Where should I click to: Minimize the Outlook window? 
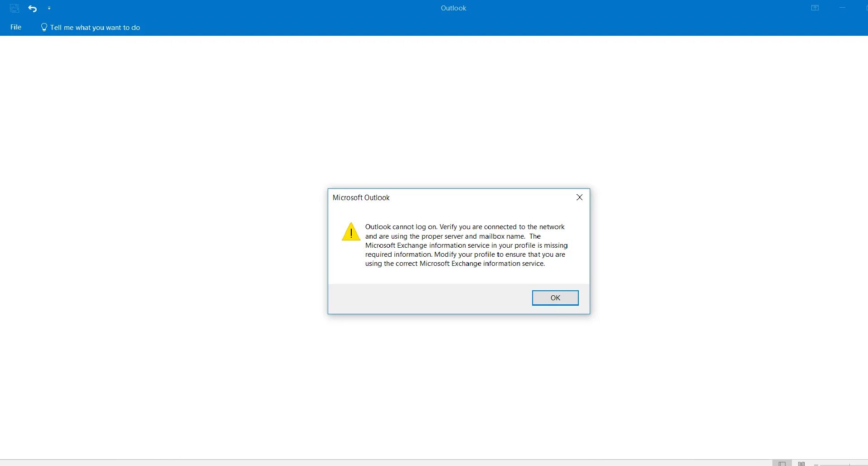[842, 8]
